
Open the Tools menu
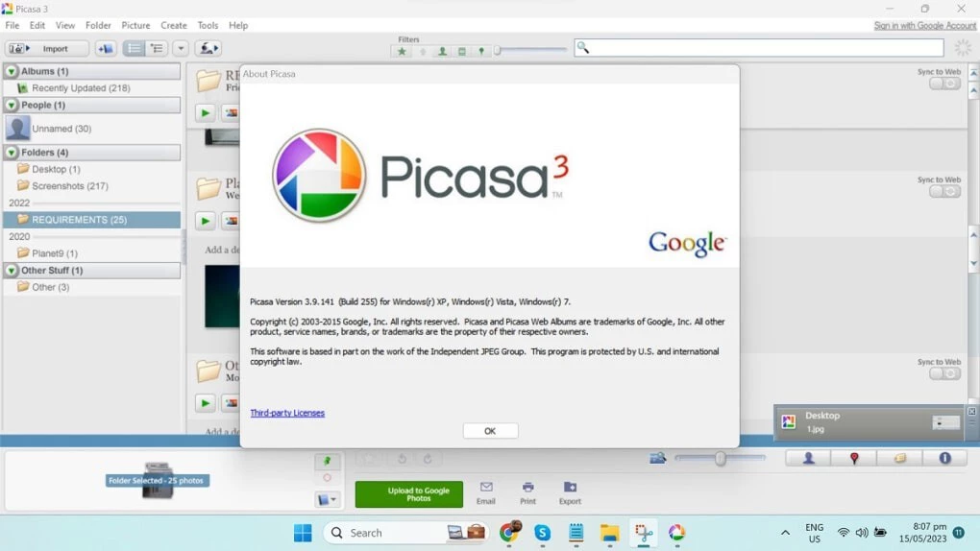pos(208,25)
